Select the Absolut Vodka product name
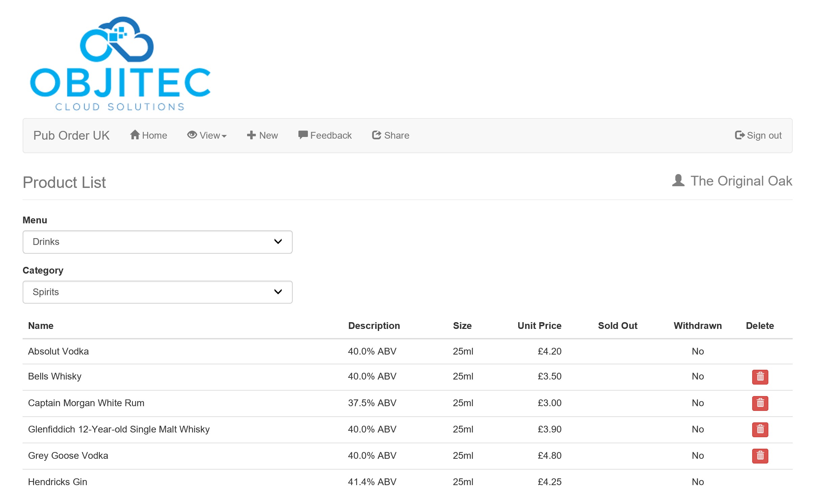This screenshot has height=504, width=819. point(58,352)
